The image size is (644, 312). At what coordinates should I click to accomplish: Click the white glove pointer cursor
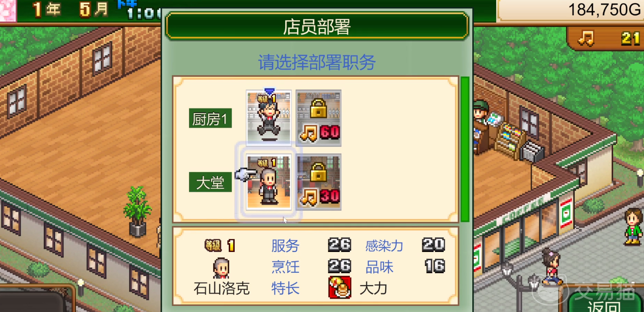pyautogui.click(x=245, y=174)
